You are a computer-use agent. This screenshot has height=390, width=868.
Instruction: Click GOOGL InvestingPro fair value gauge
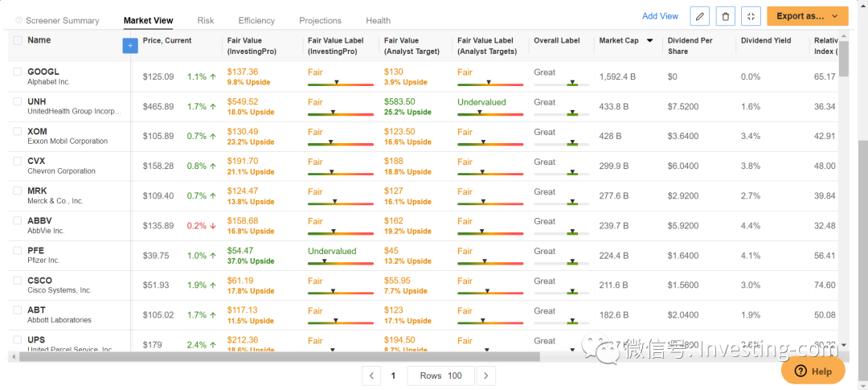341,83
